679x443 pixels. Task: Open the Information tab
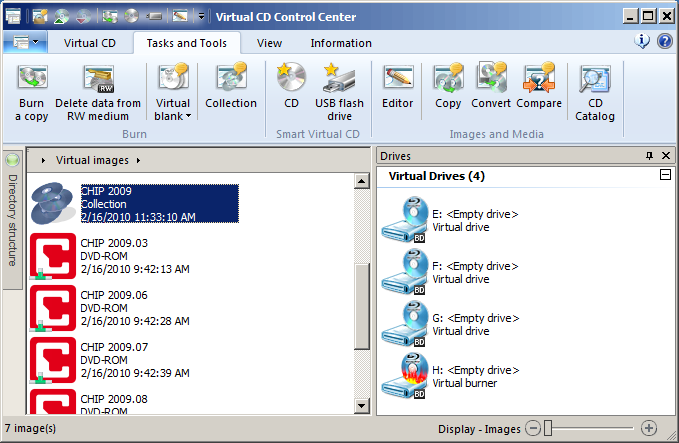pos(340,43)
